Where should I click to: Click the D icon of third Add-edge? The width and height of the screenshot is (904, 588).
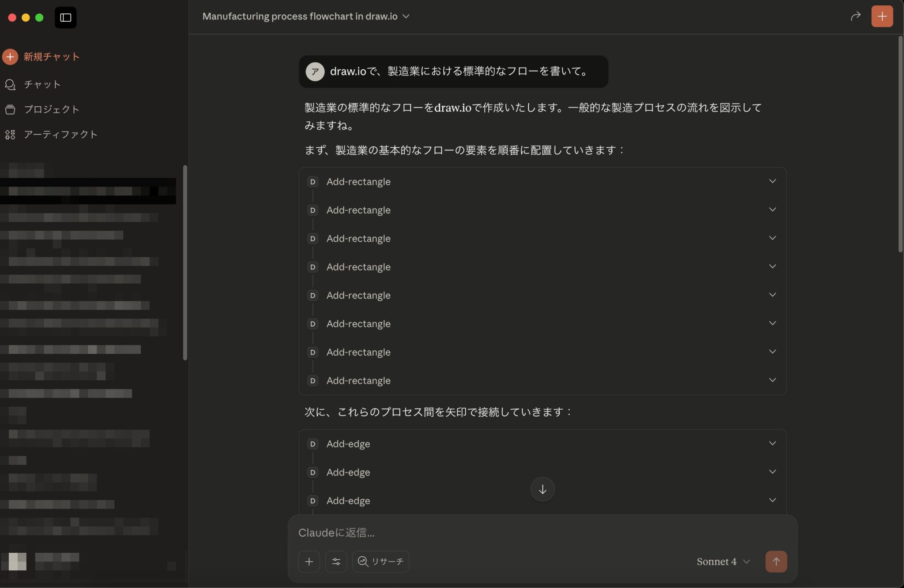pos(313,501)
